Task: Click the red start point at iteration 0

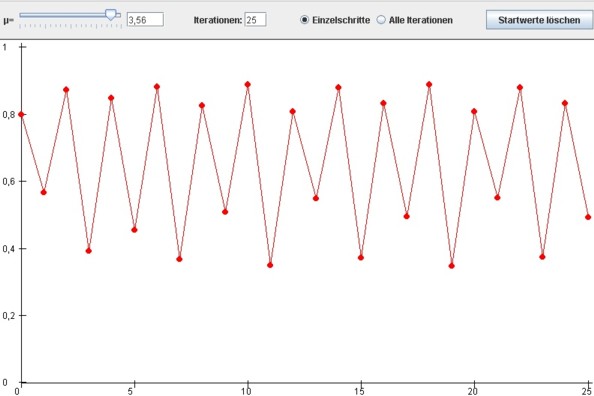Action: coord(21,114)
